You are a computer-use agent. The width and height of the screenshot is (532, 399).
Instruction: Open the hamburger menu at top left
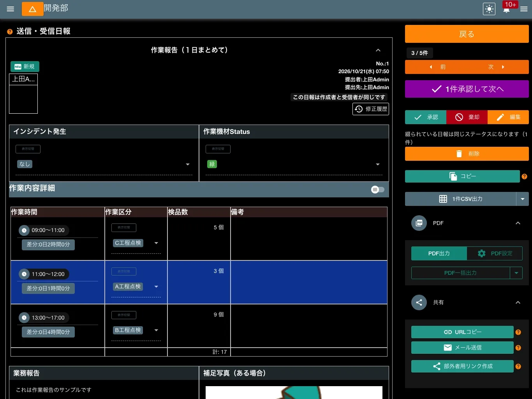point(11,9)
